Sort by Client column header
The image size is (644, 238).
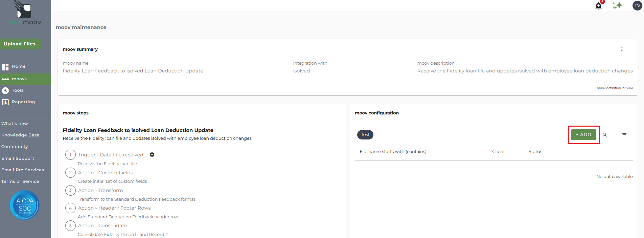pyautogui.click(x=499, y=152)
